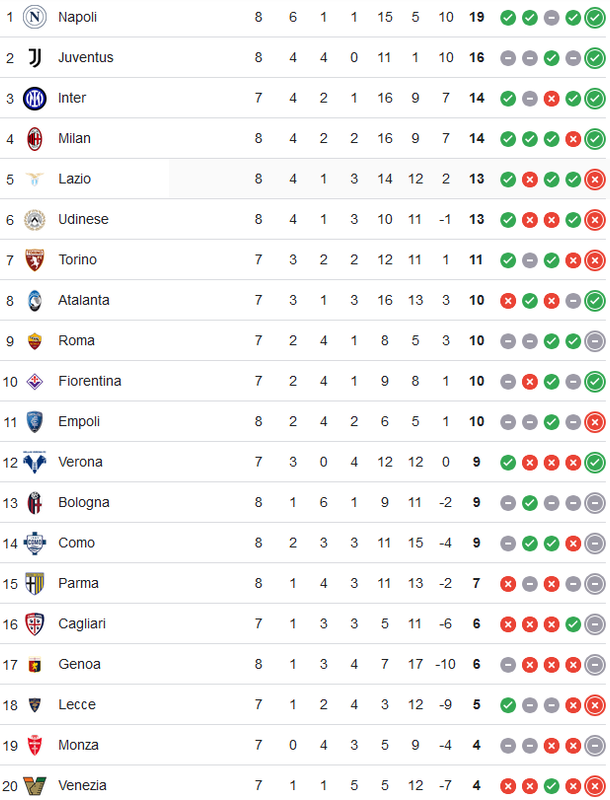Click the Venezia club logo

35,786
